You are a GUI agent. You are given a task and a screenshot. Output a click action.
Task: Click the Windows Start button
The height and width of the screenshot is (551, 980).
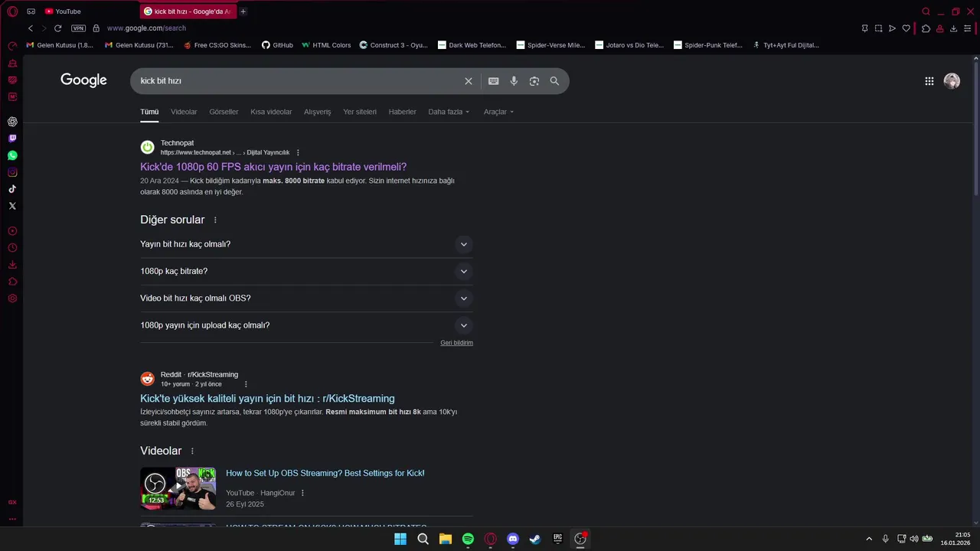400,539
